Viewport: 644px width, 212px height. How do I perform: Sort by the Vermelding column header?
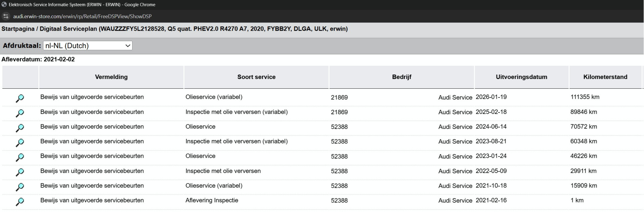111,77
